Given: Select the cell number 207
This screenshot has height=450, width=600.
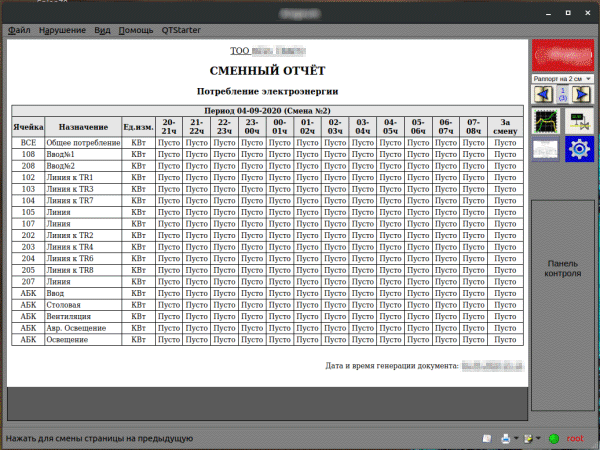Looking at the screenshot, I should point(28,282).
